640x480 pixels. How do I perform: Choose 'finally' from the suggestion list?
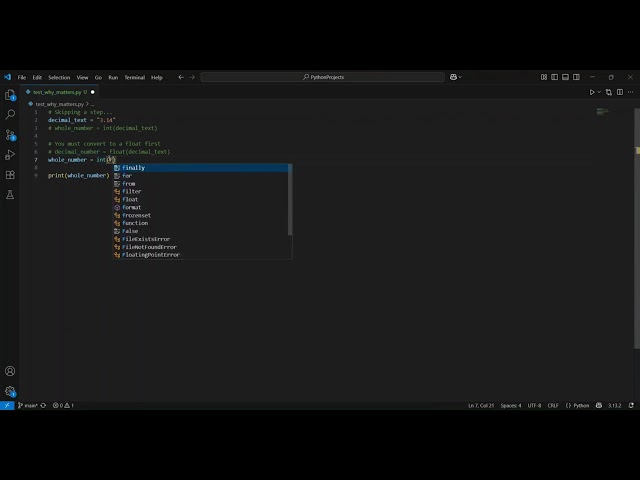tap(201, 168)
